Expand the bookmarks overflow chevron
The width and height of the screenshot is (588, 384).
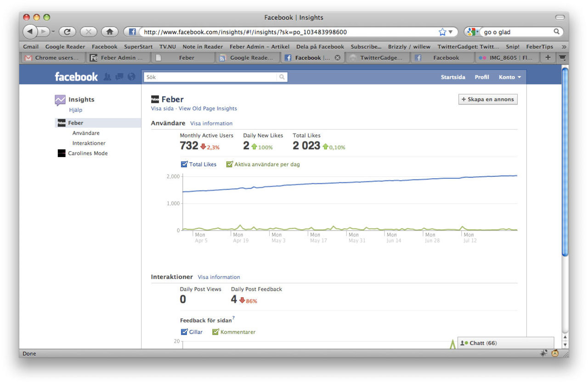564,46
